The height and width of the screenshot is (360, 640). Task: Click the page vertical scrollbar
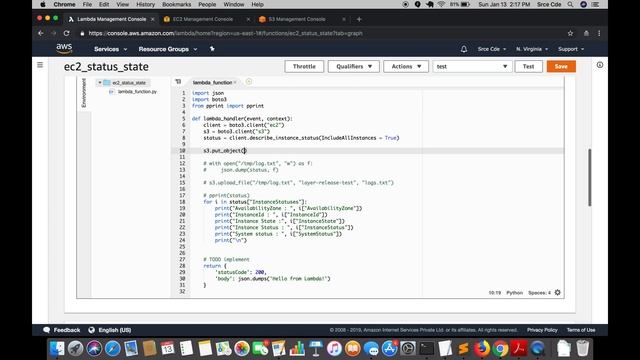coord(589,178)
